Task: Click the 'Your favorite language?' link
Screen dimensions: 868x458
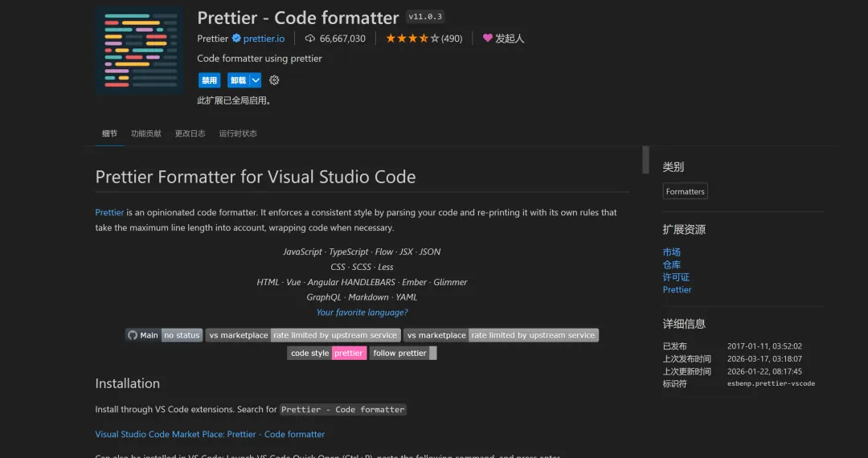Action: (x=362, y=313)
